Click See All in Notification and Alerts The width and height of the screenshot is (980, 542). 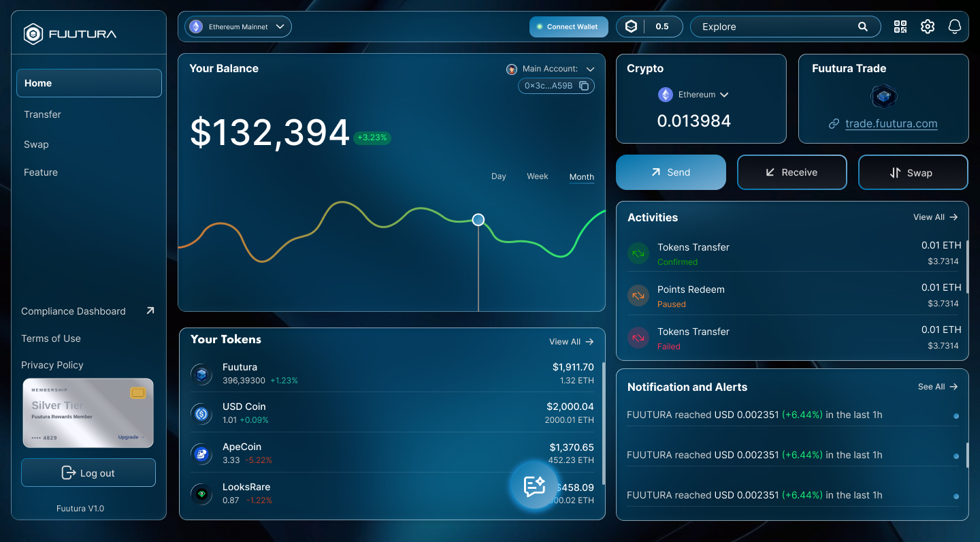[x=938, y=387]
